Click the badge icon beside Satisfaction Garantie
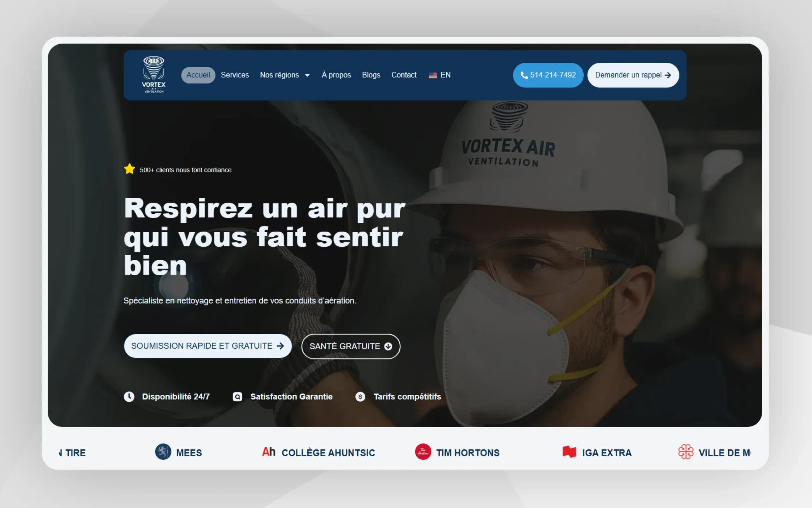The image size is (812, 508). tap(237, 397)
